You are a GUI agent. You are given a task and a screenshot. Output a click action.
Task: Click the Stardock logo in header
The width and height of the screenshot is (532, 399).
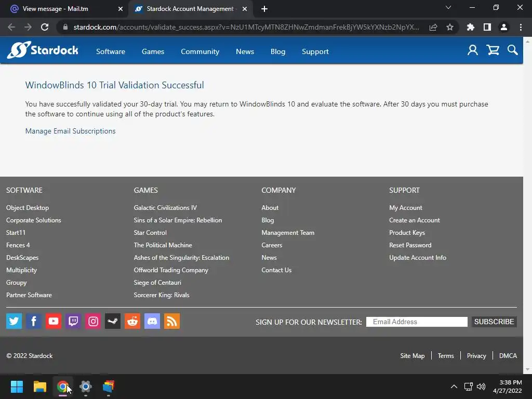43,50
